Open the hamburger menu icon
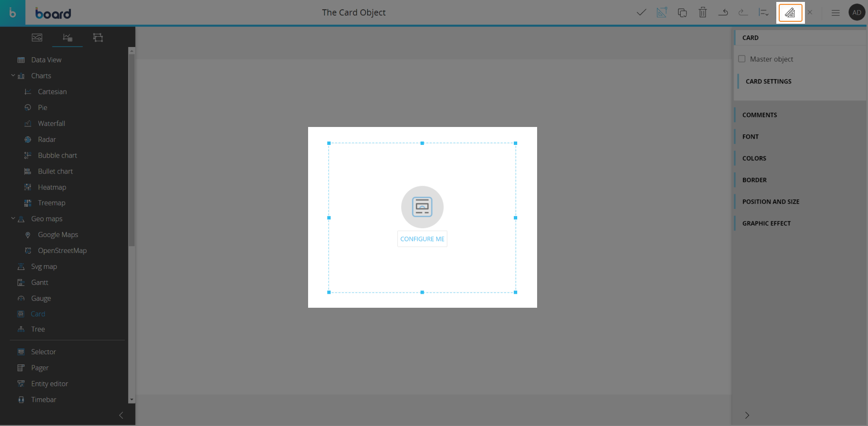The height and width of the screenshot is (426, 868). pyautogui.click(x=835, y=13)
